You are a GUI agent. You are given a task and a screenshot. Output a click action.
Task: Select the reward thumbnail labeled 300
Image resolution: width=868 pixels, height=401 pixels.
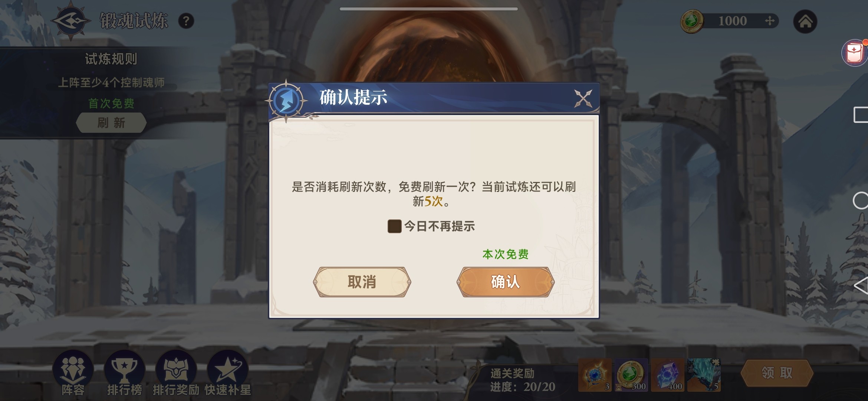click(631, 375)
